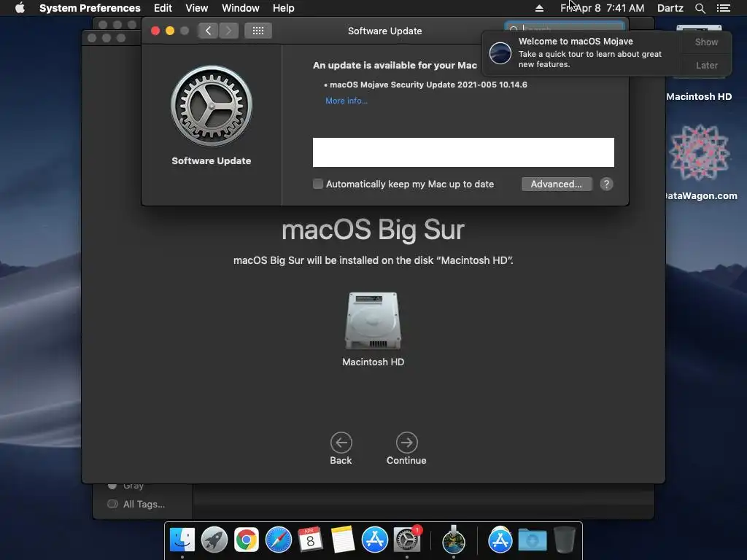Click the help question mark button

pos(606,184)
